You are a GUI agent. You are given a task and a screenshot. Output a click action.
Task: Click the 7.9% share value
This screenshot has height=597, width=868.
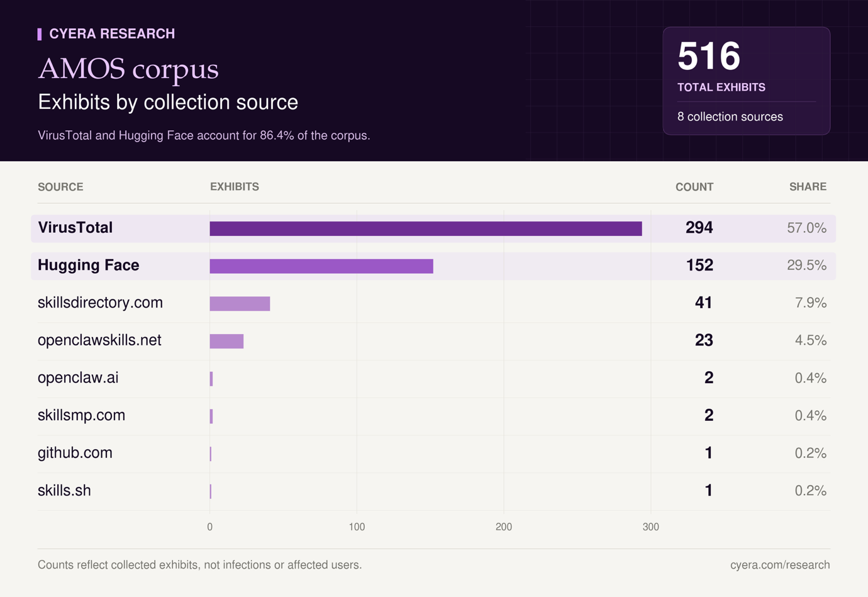coord(811,303)
